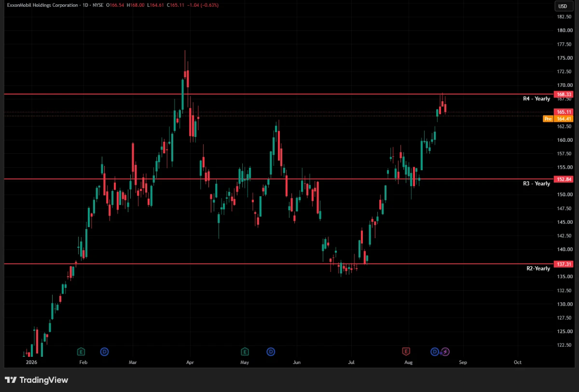Select the R3 - Yearly line label
The width and height of the screenshot is (579, 392).
tap(536, 183)
